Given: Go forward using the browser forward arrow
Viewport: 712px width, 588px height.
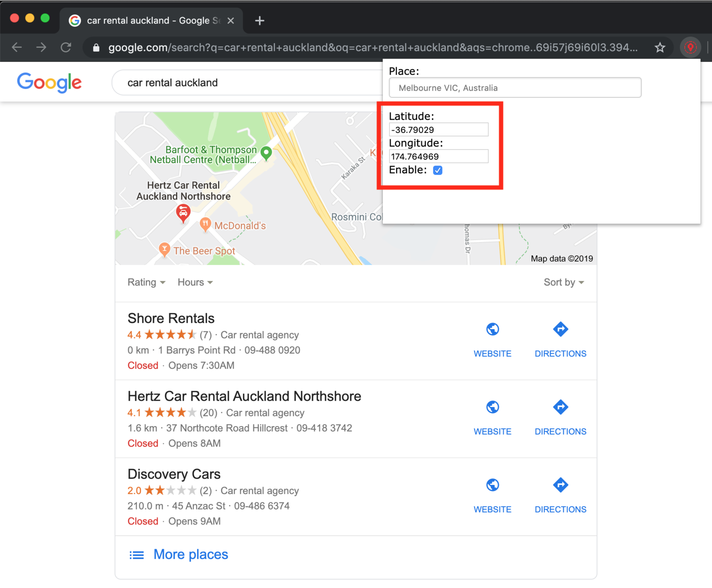Looking at the screenshot, I should tap(41, 47).
